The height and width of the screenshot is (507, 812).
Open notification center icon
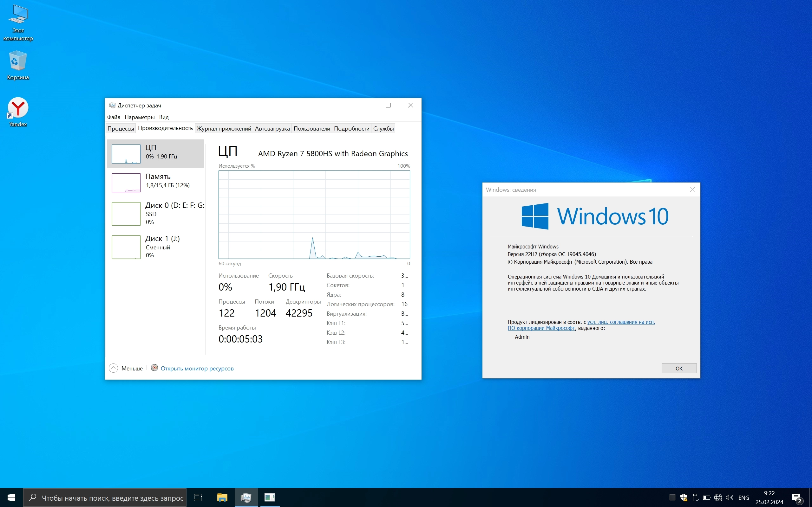[x=796, y=497]
